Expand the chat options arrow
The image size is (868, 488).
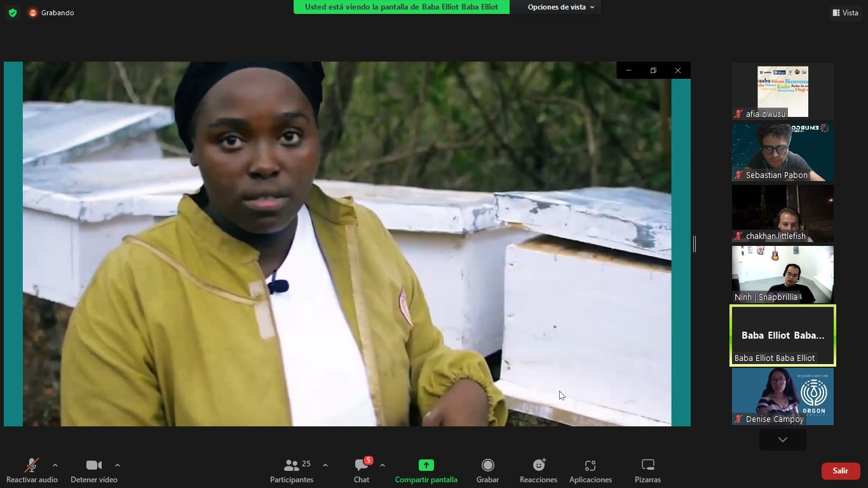tap(383, 465)
